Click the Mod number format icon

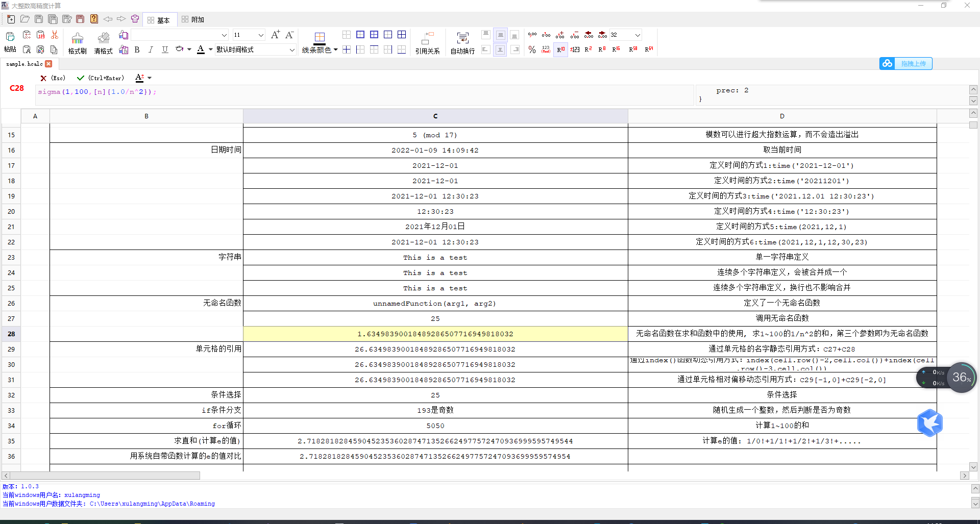[x=546, y=49]
